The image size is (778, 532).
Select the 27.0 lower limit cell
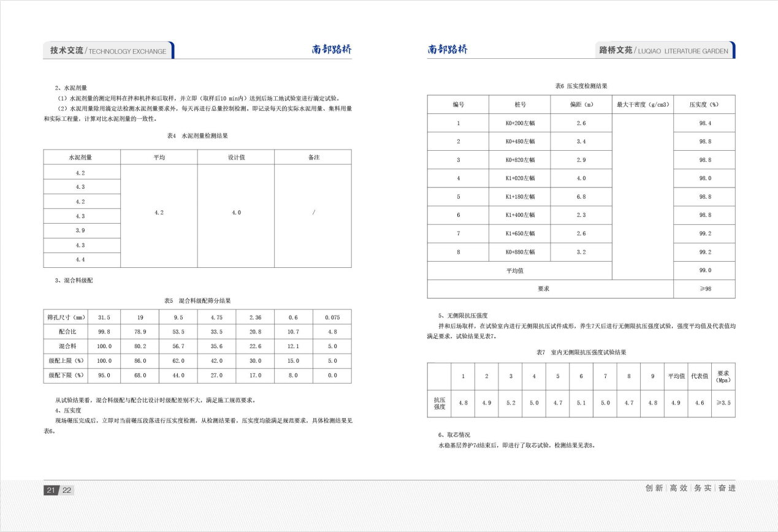click(x=216, y=376)
